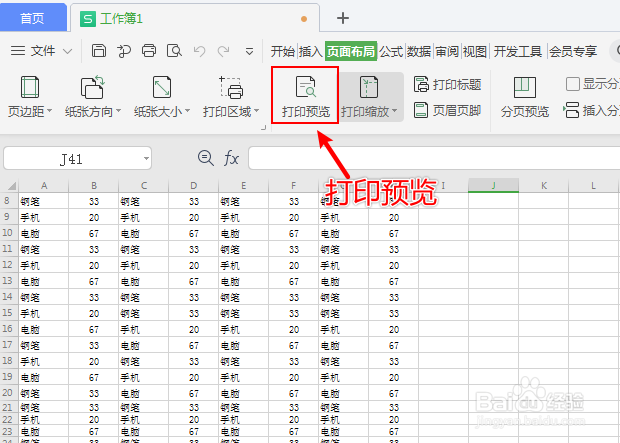Open the 纸张方向 orientation dropdown
The height and width of the screenshot is (443, 620).
pyautogui.click(x=93, y=97)
